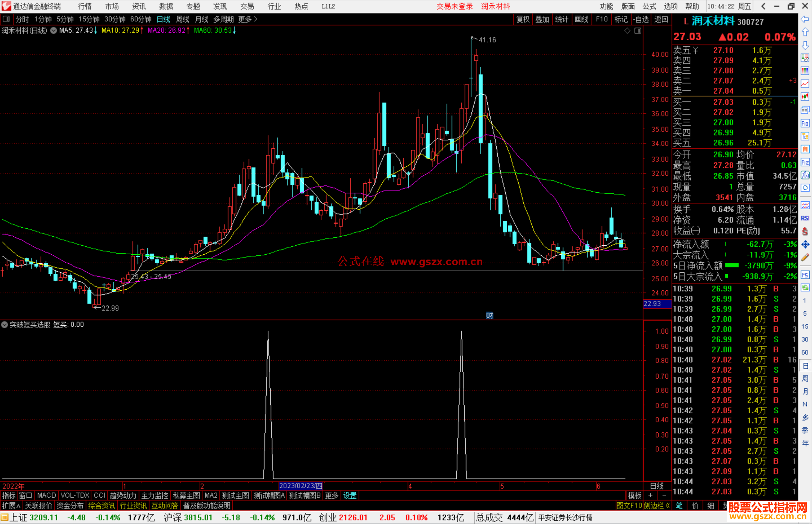Open the F10 company info sidebar icon
This screenshot has height=524, width=812.
(805, 123)
